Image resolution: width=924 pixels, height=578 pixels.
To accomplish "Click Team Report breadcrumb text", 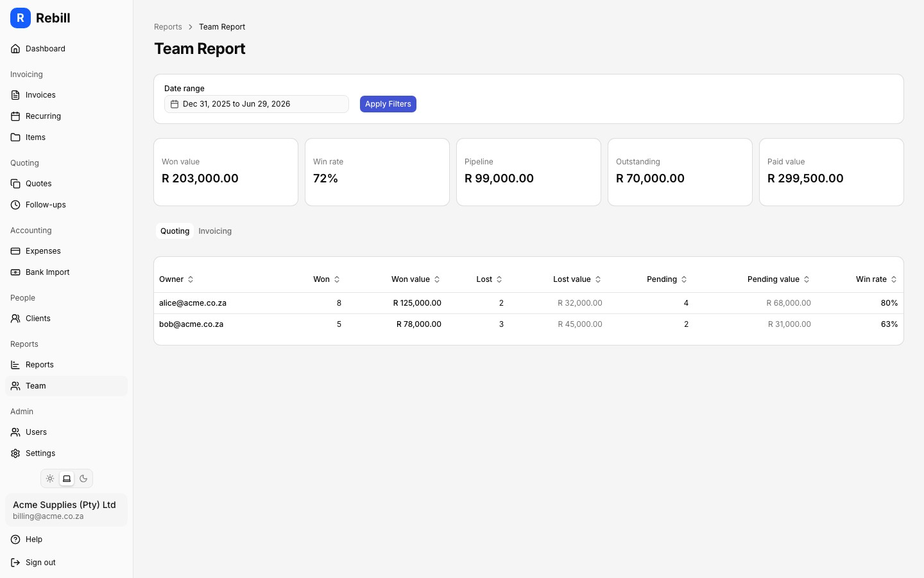I will tap(222, 27).
